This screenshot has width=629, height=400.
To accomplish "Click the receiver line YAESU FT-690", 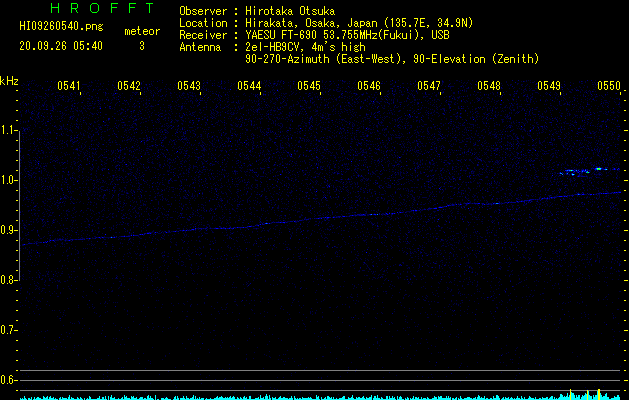I will point(347,35).
